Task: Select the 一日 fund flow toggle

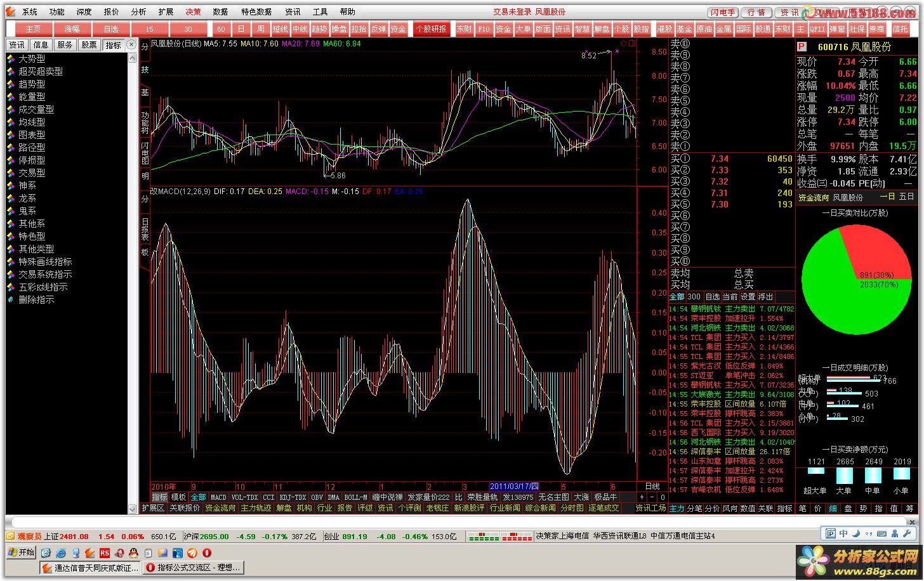Action: (x=887, y=197)
